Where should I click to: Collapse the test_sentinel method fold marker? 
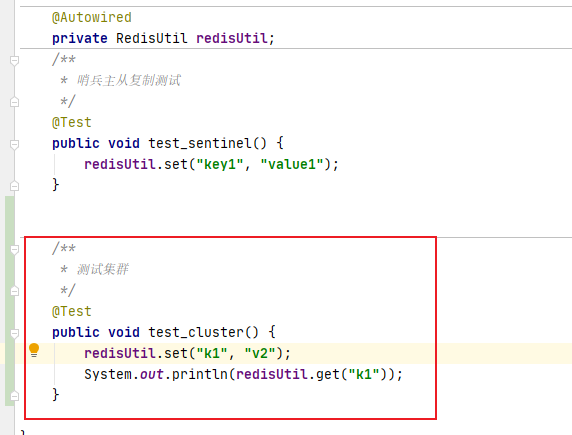pyautogui.click(x=14, y=145)
